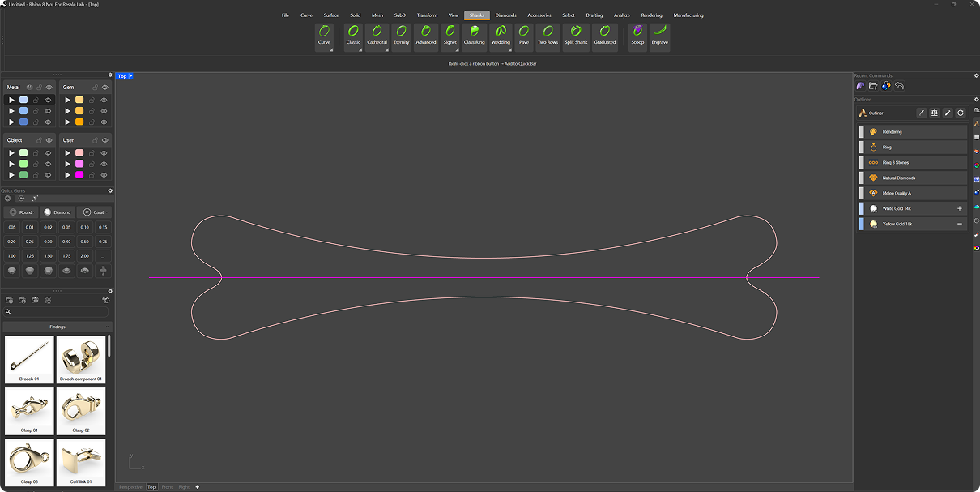Viewport: 980px width, 492px height.
Task: Expand the White Gold 14k plus sign
Action: tap(960, 208)
